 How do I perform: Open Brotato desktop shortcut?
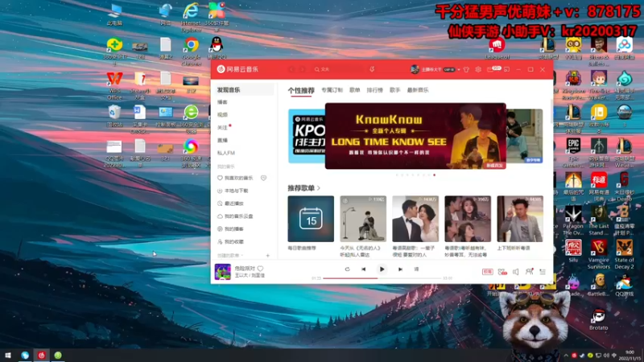click(x=598, y=319)
